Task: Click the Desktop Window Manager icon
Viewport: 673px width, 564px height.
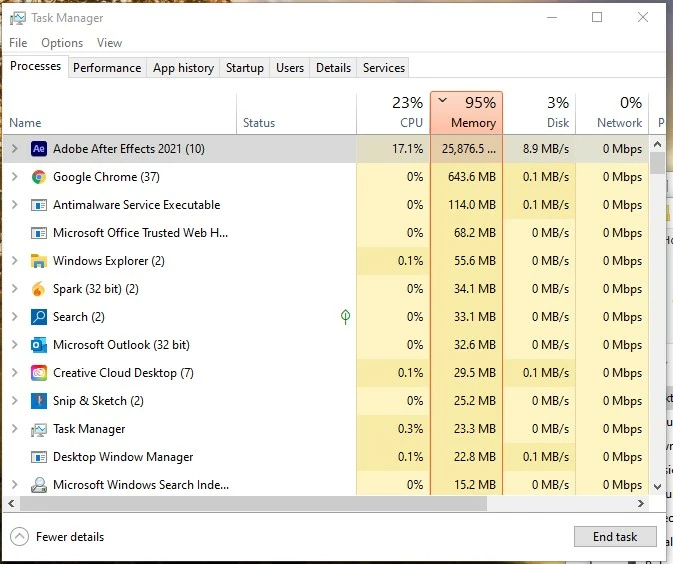Action: (x=39, y=457)
